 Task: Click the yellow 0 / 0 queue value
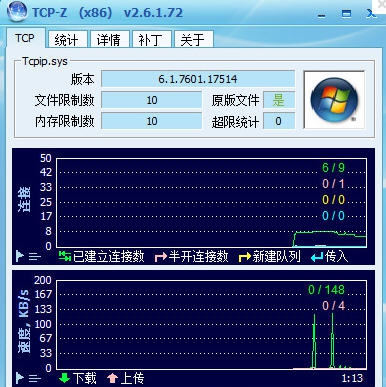tap(333, 200)
